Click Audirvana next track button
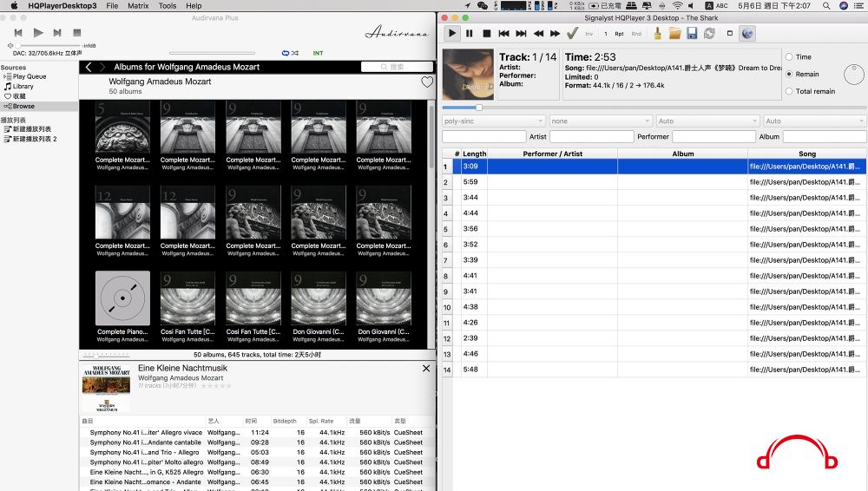This screenshot has height=491, width=868. click(57, 33)
